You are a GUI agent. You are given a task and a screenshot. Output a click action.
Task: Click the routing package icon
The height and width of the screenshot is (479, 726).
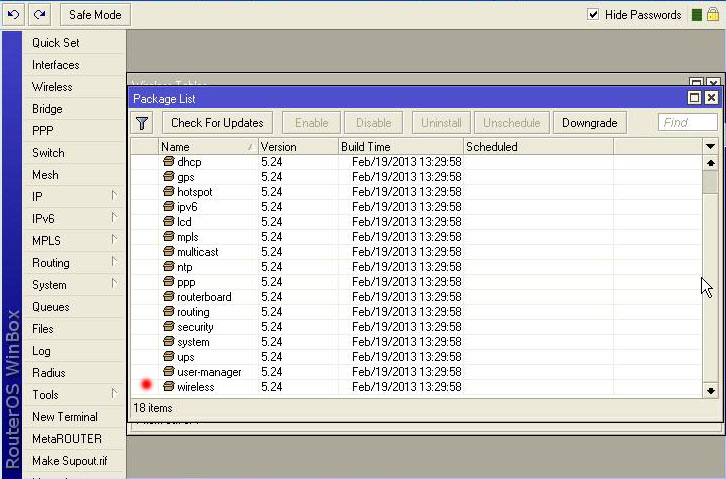(169, 311)
